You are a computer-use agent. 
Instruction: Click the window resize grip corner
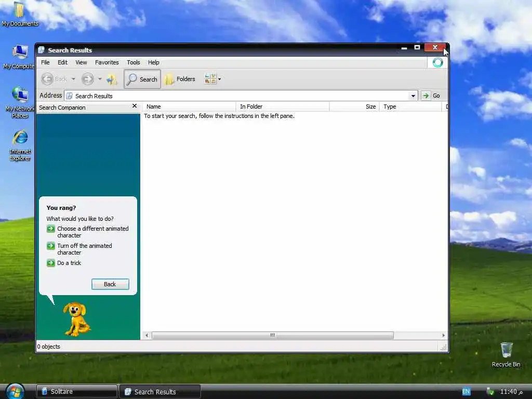point(444,347)
